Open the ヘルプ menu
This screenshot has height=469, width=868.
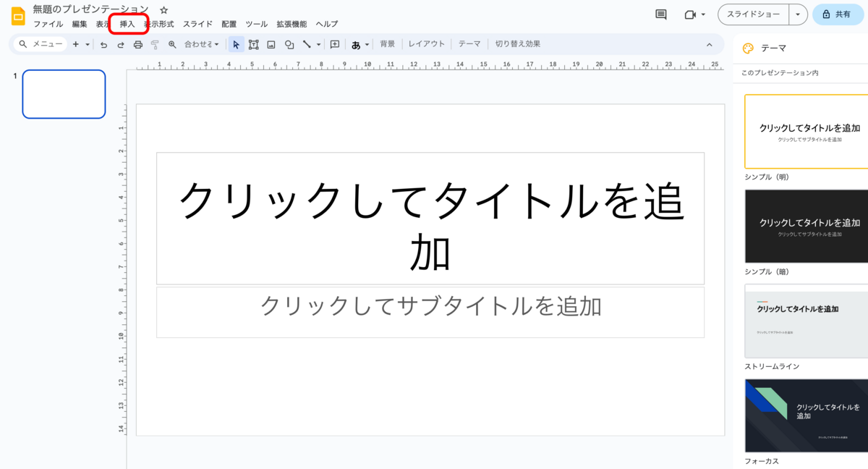[326, 24]
